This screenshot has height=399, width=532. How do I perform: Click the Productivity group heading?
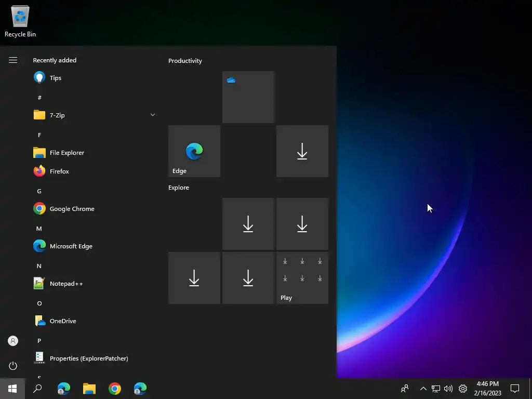point(185,61)
